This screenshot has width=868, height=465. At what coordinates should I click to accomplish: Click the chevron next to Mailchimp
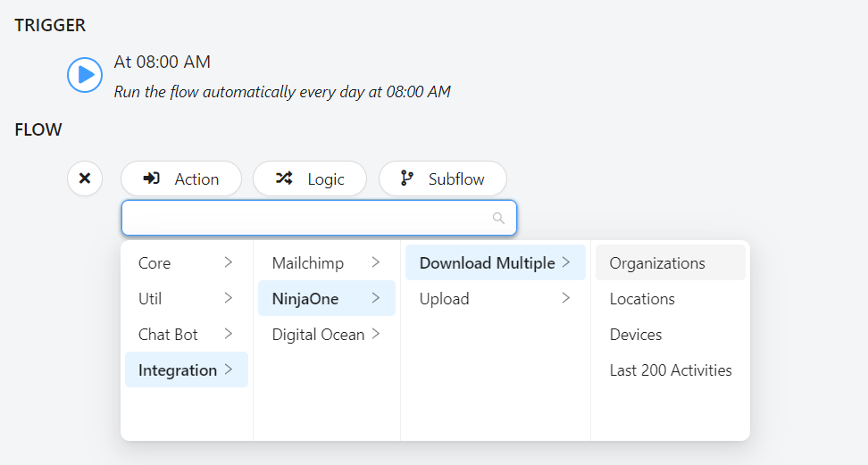click(376, 262)
